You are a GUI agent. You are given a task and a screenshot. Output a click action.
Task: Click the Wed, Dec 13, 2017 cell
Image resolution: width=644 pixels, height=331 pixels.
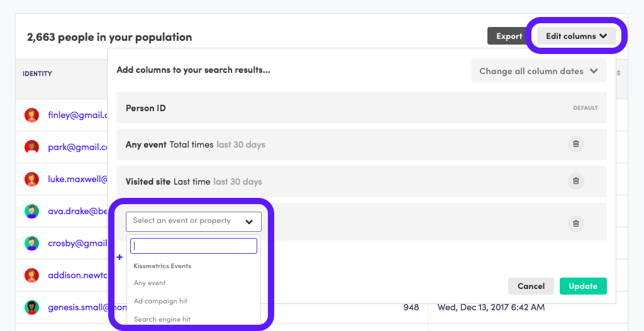pyautogui.click(x=491, y=307)
